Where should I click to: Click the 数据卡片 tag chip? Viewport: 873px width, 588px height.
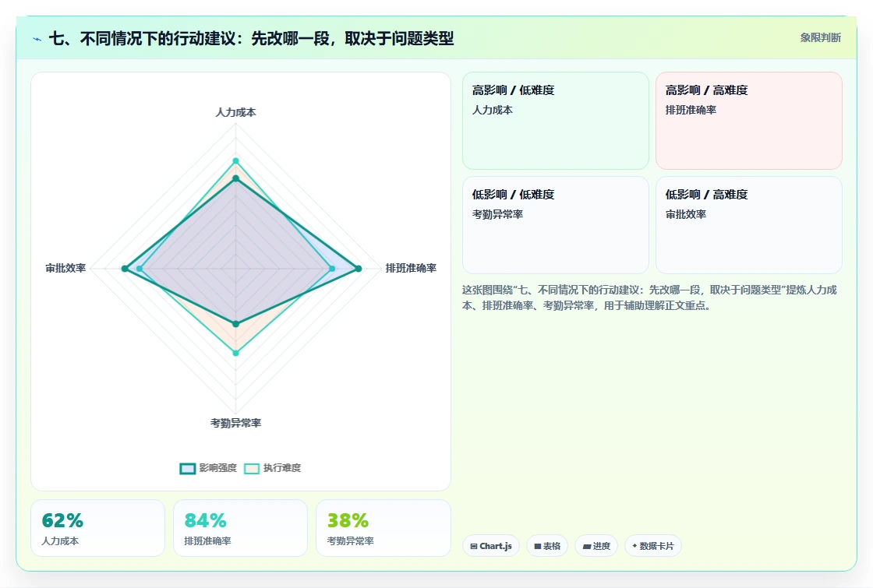pyautogui.click(x=653, y=546)
